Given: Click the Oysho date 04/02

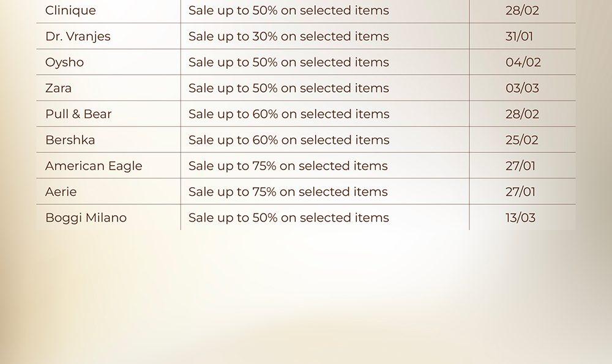Looking at the screenshot, I should 523,62.
